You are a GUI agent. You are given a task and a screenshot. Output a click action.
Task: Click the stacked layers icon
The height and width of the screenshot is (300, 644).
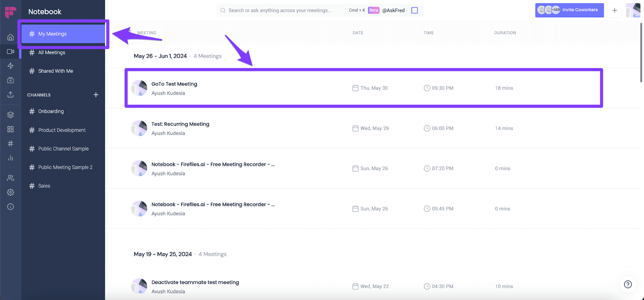(10, 115)
